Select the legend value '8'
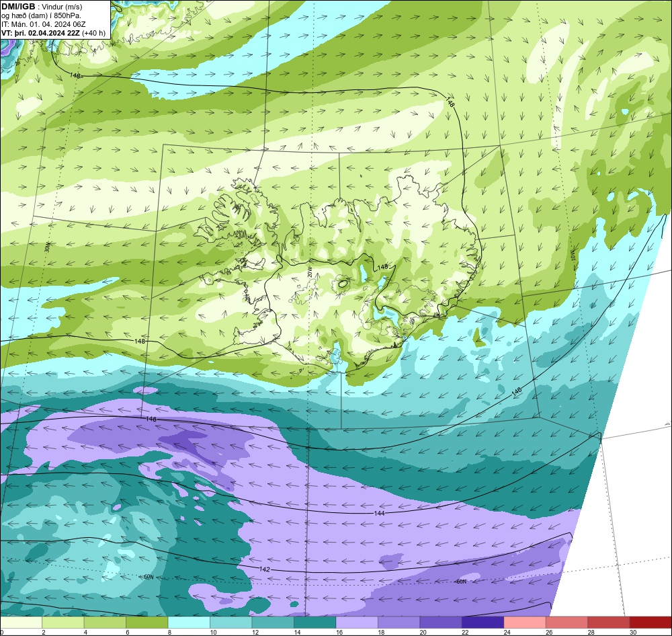The image size is (672, 636). [169, 632]
